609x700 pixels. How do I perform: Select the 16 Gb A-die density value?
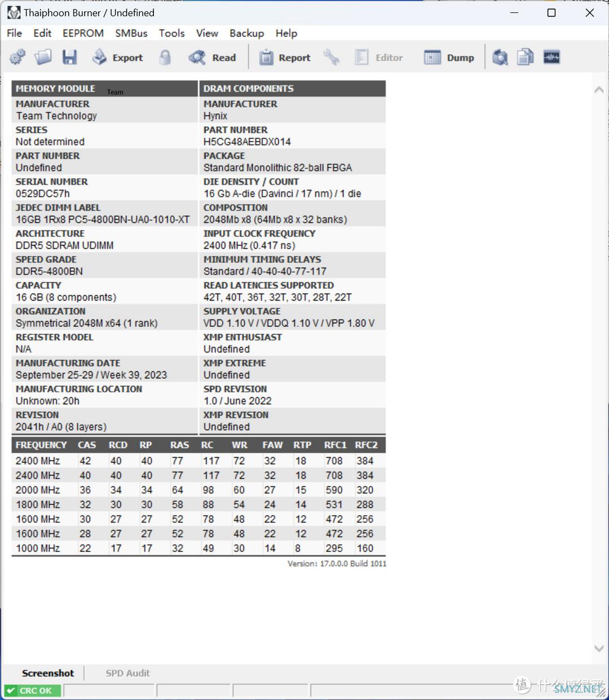tap(283, 194)
